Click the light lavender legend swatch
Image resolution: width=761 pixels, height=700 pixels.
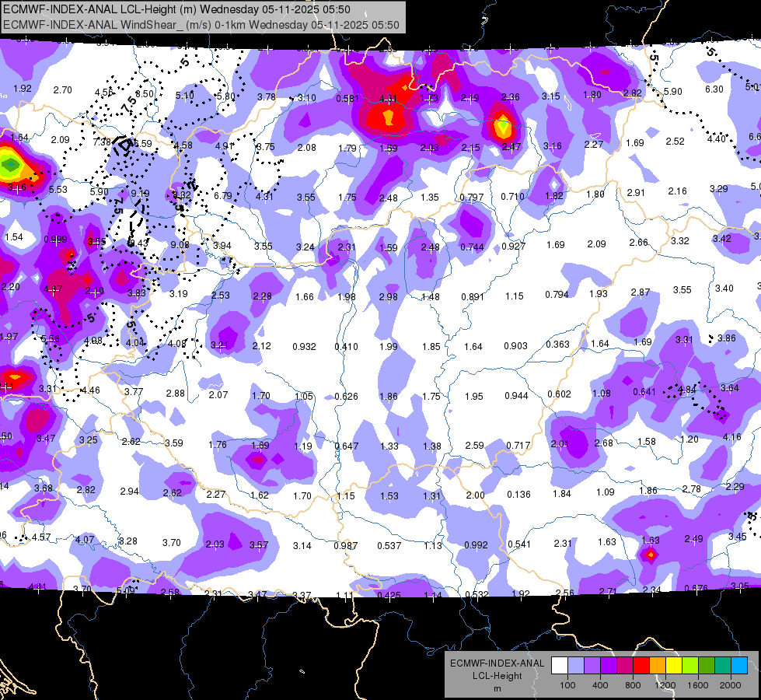pos(576,665)
